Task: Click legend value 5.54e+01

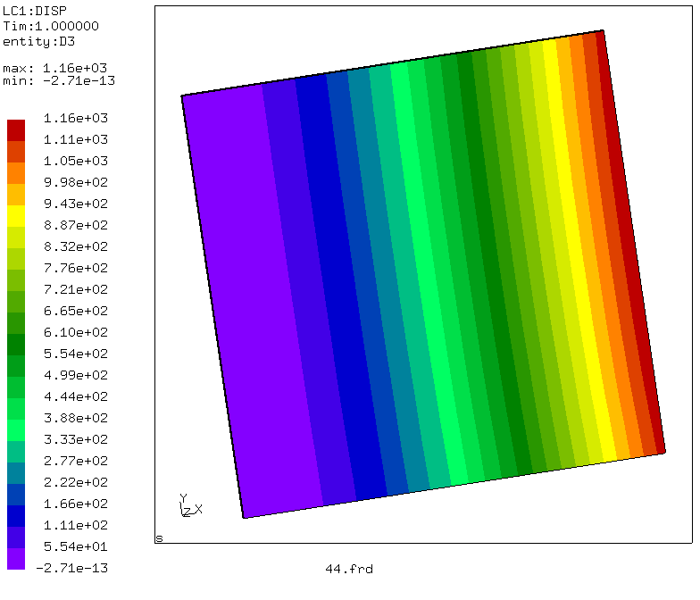Action: point(76,546)
